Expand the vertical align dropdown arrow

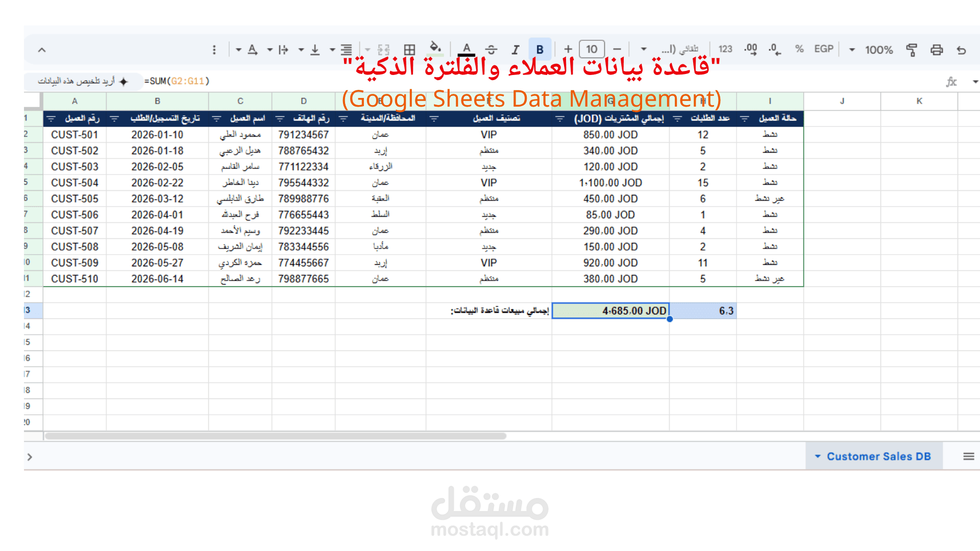301,49
